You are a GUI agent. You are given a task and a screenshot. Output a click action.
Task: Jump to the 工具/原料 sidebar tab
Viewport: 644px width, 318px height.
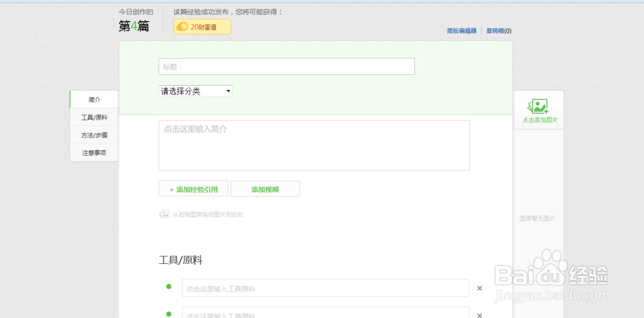[95, 117]
